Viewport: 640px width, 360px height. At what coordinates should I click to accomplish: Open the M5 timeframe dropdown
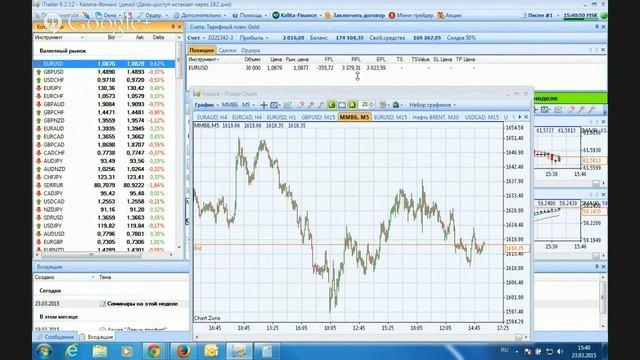[248, 105]
